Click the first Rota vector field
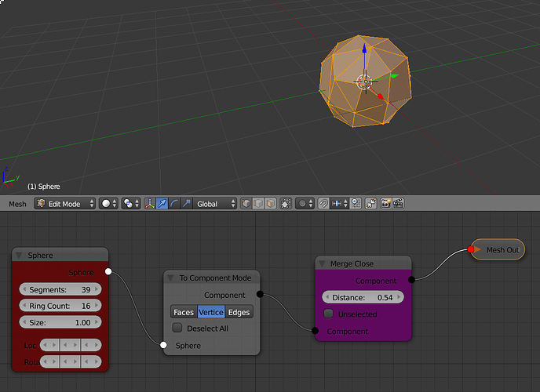 (x=50, y=361)
